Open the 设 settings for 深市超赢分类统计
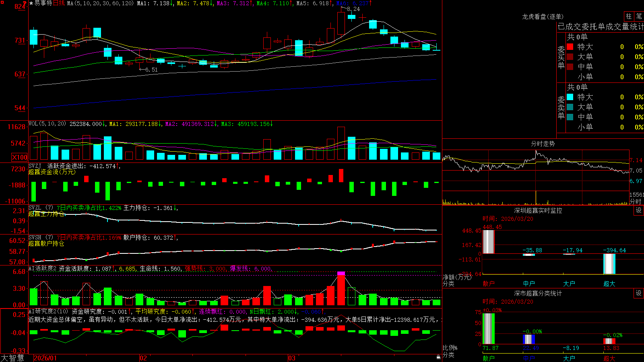The width and height of the screenshot is (644, 362). [x=639, y=293]
